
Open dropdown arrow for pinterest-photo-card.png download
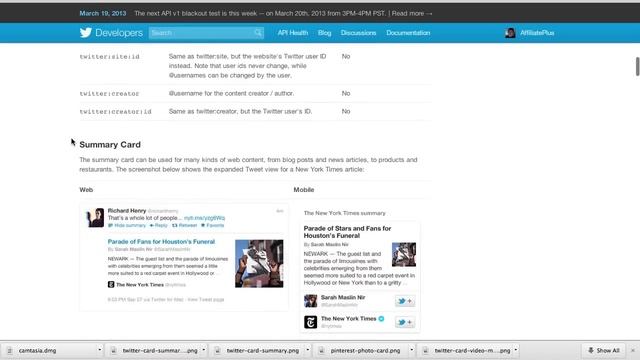411,350
